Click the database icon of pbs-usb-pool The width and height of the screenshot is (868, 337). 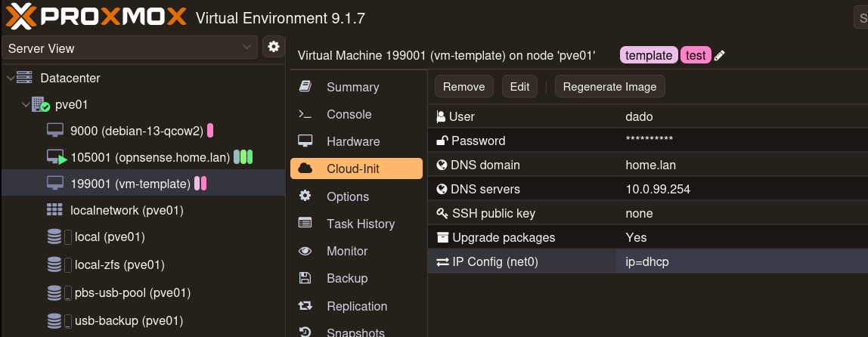pos(54,292)
